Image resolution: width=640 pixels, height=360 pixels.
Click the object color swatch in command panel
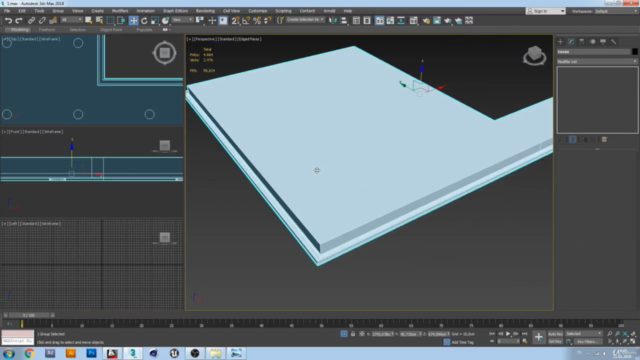click(635, 52)
